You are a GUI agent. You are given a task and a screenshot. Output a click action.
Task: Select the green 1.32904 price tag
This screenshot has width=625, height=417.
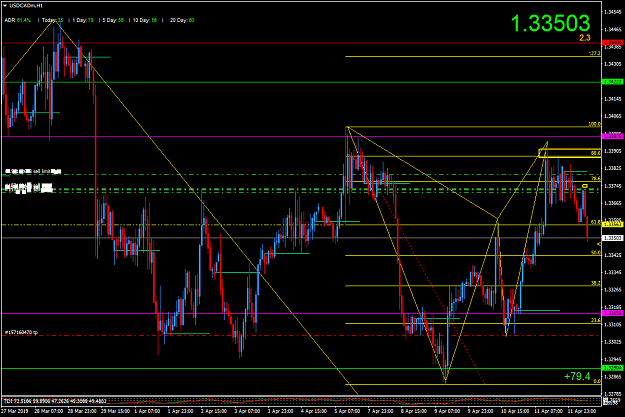pyautogui.click(x=613, y=368)
